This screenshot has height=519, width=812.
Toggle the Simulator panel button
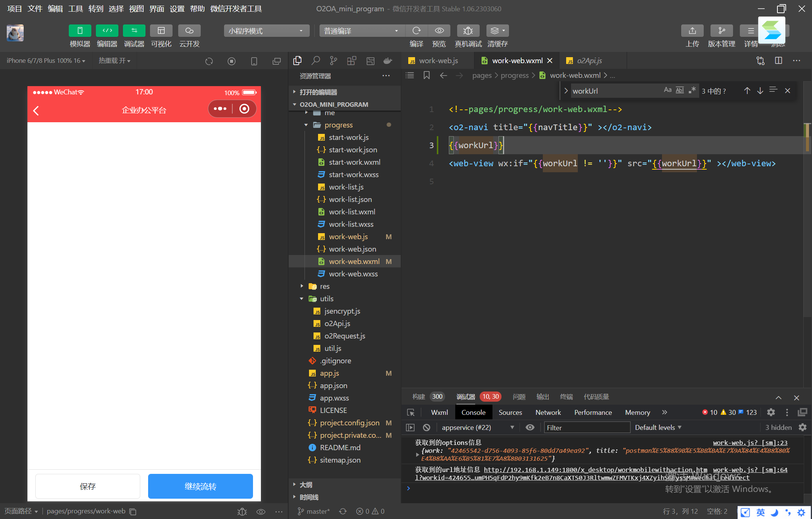(x=80, y=31)
